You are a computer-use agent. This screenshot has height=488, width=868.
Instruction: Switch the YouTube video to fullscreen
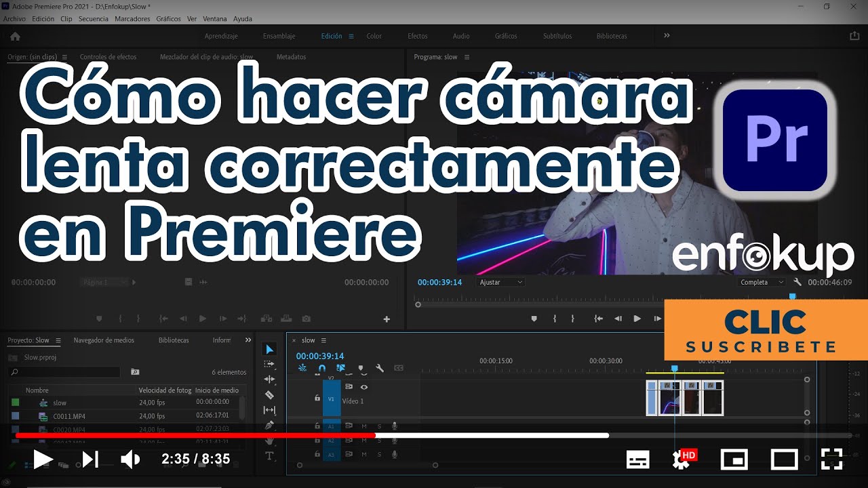click(x=832, y=460)
